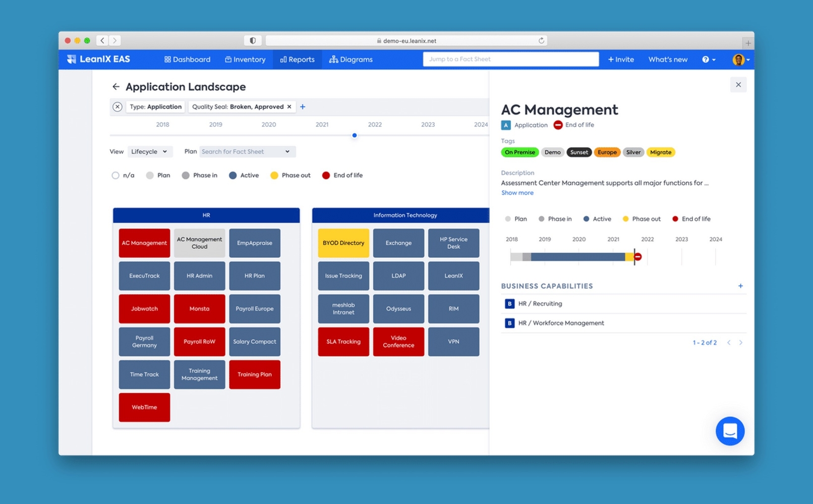The image size is (813, 504).
Task: Add a business capability with the plus
Action: click(x=740, y=286)
